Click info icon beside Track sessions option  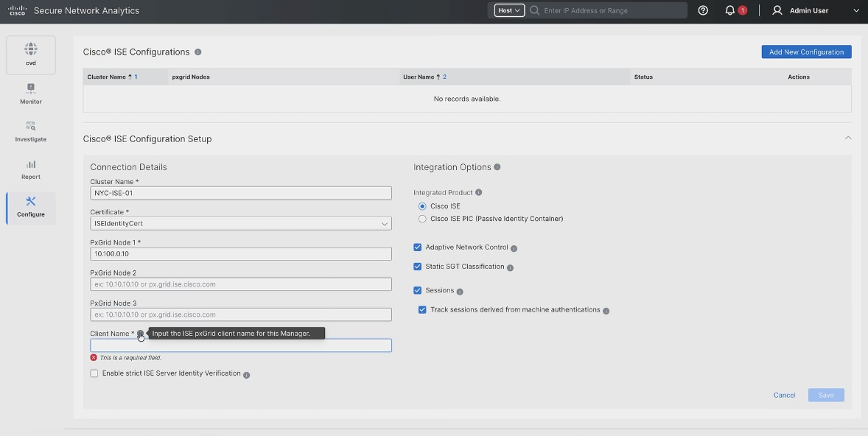point(606,311)
